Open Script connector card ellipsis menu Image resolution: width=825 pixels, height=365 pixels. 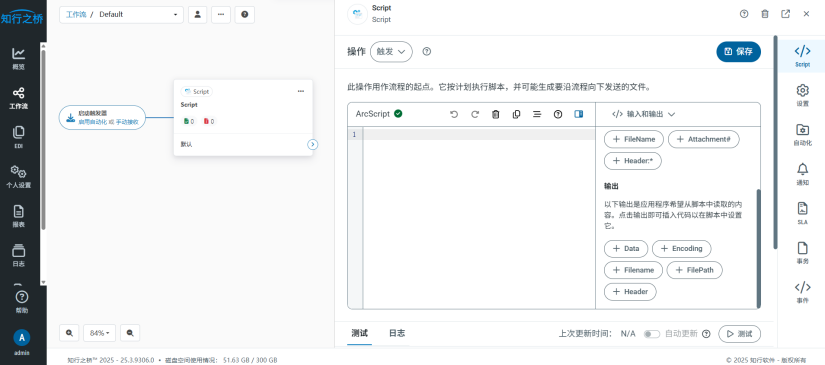(x=301, y=91)
